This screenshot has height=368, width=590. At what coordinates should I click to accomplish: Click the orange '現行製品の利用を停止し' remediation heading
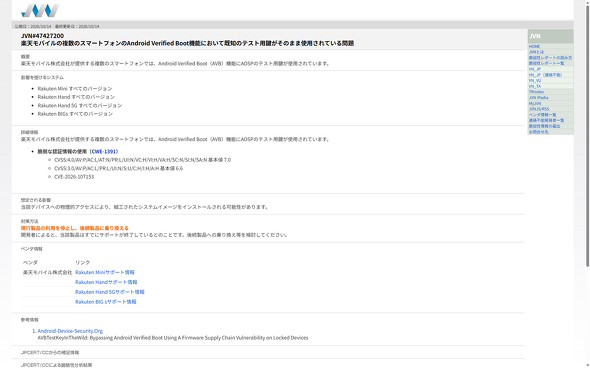tap(75, 228)
